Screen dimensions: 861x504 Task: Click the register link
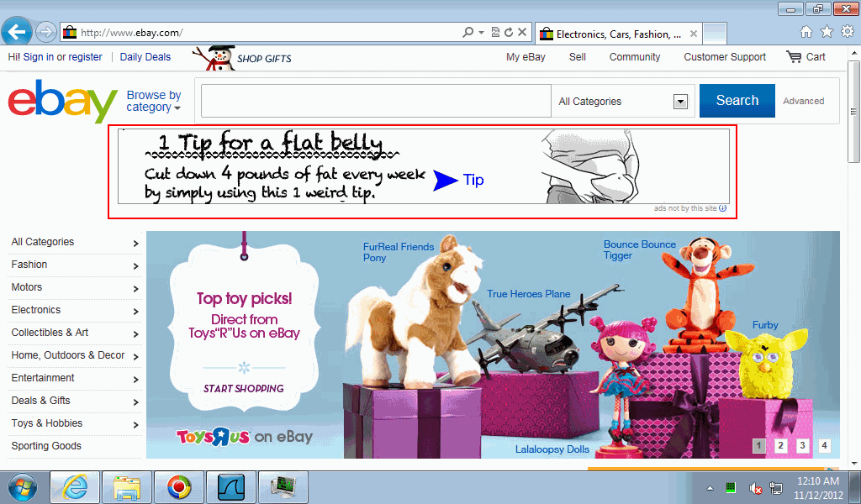85,57
